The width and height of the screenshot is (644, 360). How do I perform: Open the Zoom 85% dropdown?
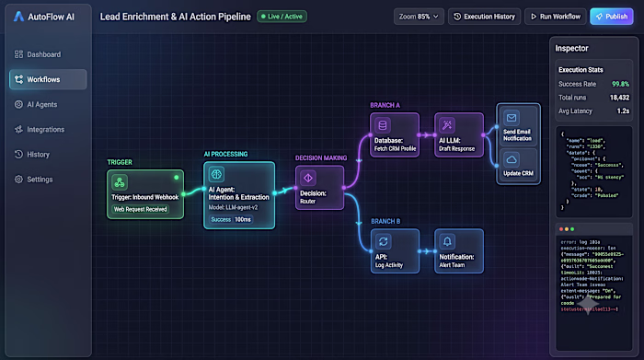419,17
